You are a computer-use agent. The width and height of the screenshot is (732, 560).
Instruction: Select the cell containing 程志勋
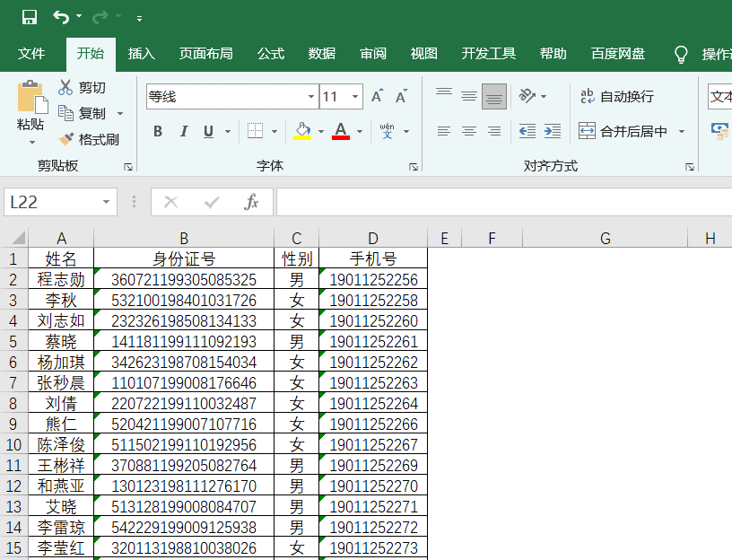point(61,279)
